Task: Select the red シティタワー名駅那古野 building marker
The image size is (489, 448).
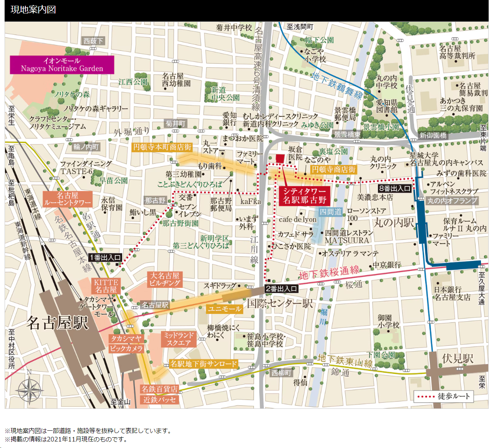Action: [x=280, y=158]
